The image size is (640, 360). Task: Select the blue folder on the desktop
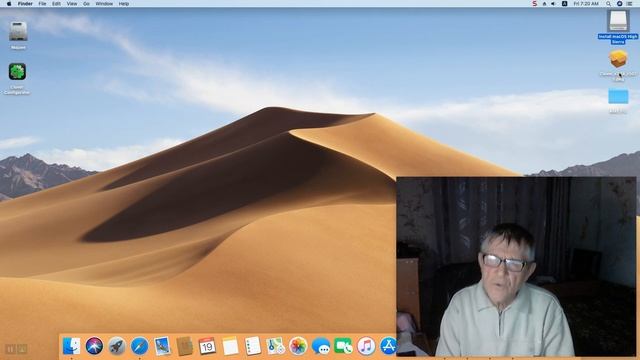click(618, 97)
